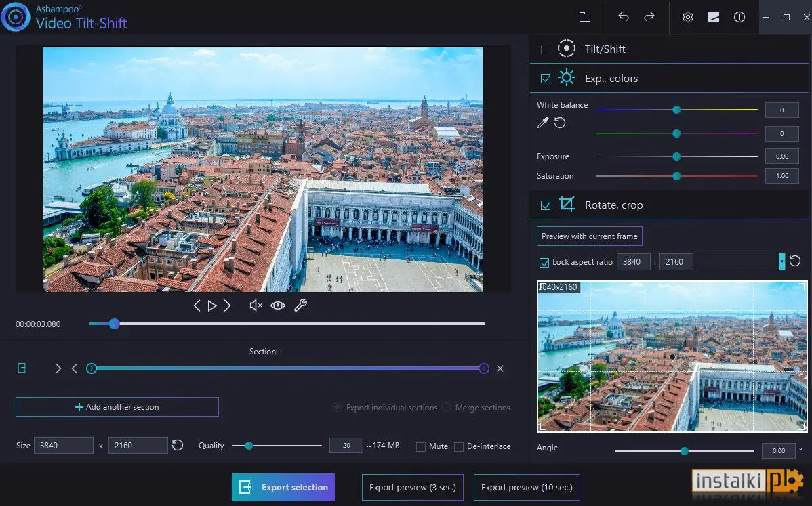The height and width of the screenshot is (506, 812).
Task: Pick white balance with the eyedropper
Action: pos(543,123)
